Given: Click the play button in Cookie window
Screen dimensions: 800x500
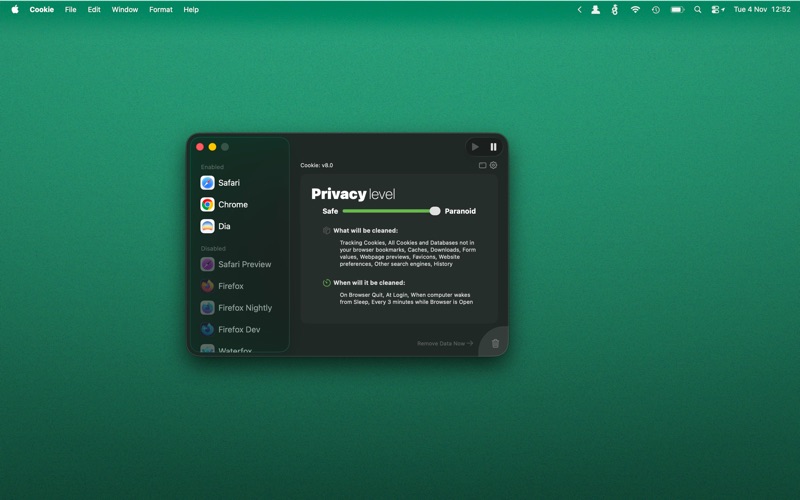Looking at the screenshot, I should [475, 147].
